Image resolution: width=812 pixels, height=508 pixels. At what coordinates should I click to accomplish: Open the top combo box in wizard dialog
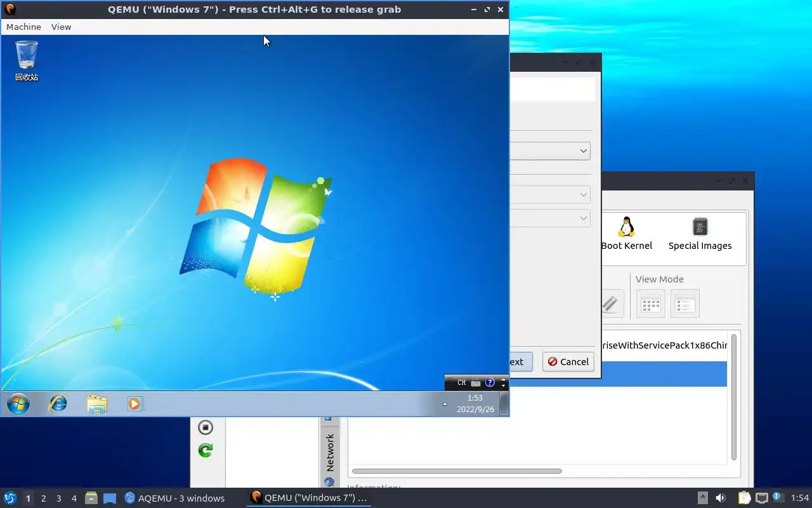point(550,151)
